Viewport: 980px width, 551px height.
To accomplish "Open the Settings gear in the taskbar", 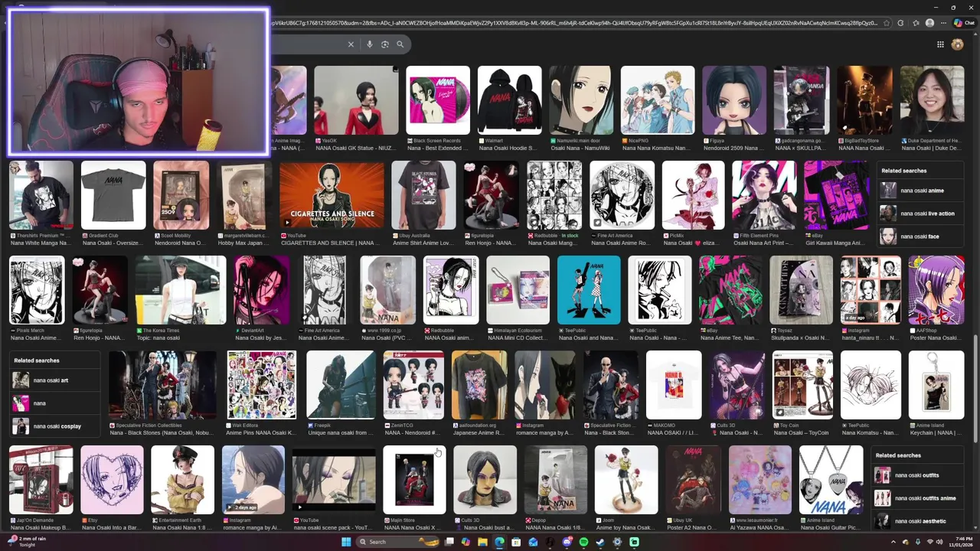I will [x=617, y=542].
